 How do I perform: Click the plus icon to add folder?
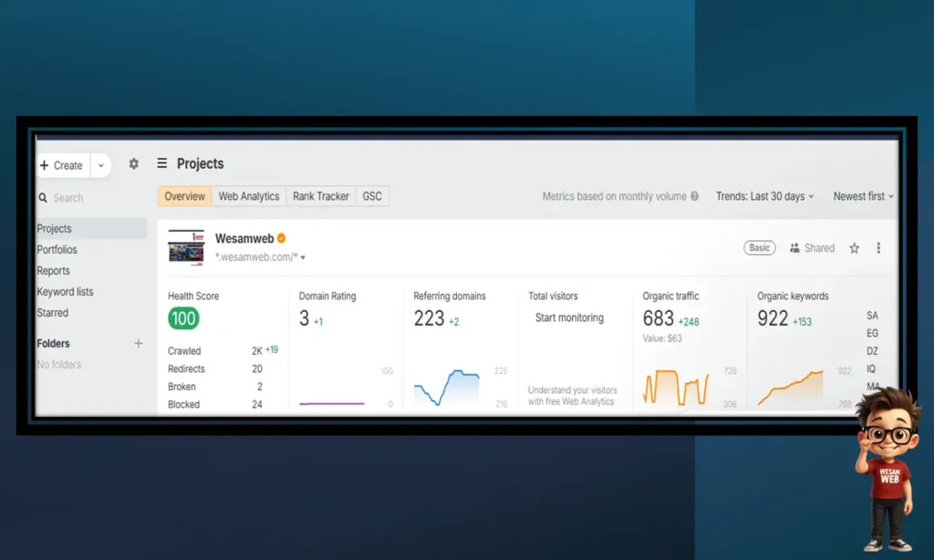pyautogui.click(x=139, y=344)
